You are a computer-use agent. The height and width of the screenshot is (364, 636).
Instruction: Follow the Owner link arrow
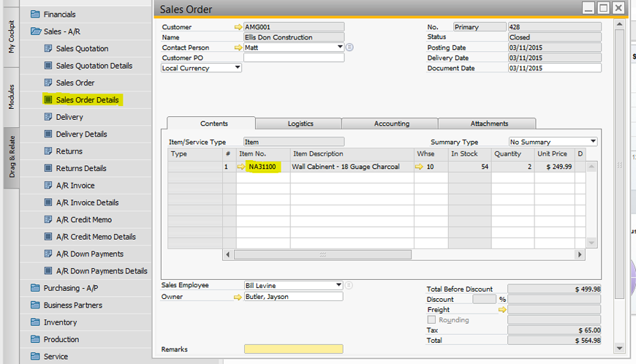coord(238,297)
